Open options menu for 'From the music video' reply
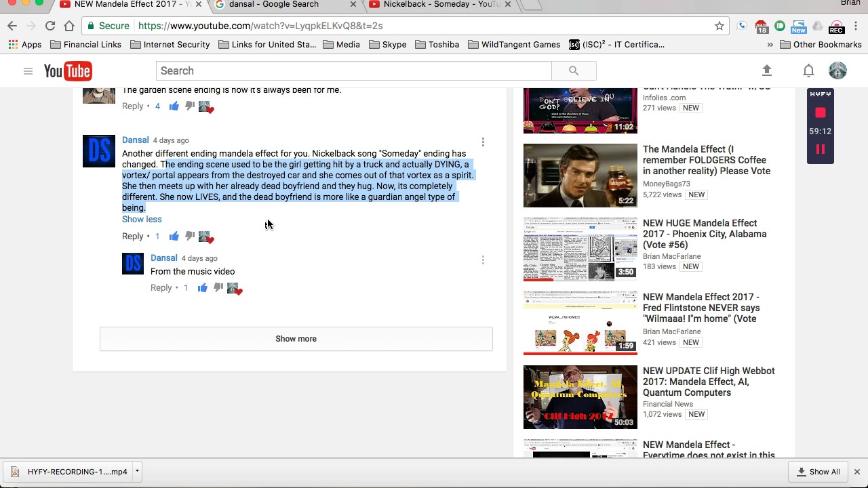The width and height of the screenshot is (868, 488). coord(483,260)
